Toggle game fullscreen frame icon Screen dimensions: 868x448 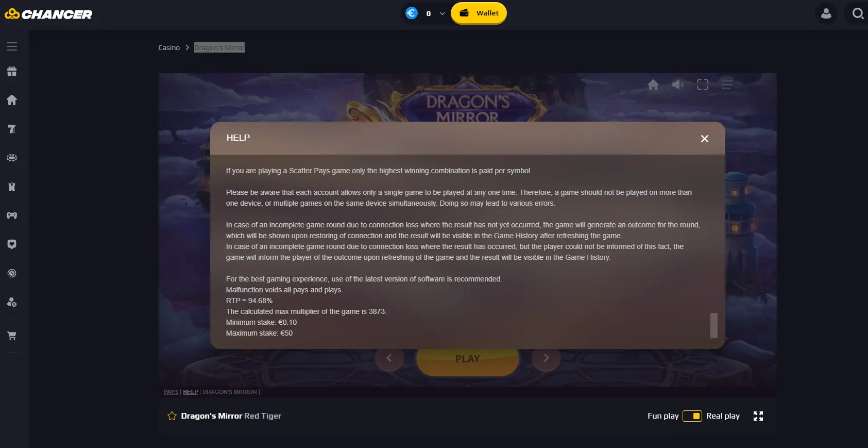coord(703,85)
